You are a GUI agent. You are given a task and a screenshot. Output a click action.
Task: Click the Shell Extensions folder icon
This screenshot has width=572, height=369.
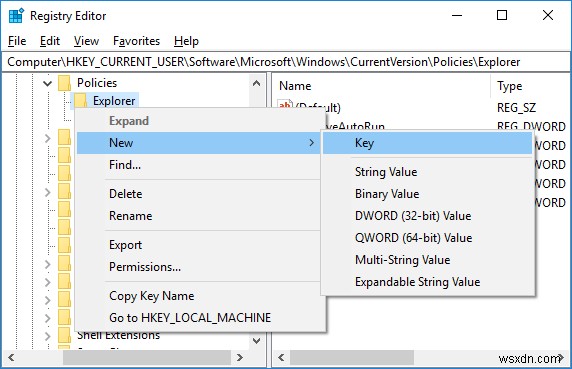pos(65,335)
